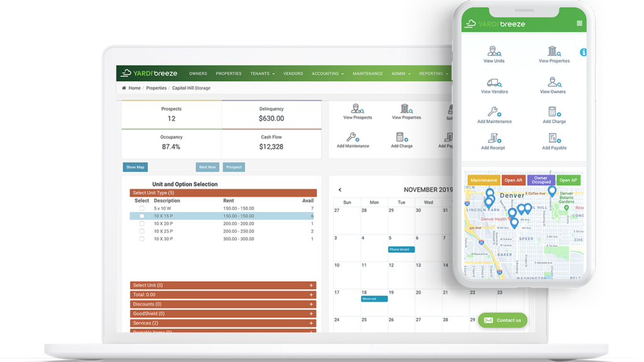Screen dimensions: 644x362
Task: Open the hamburger menu on the mobile app
Action: pos(580,23)
